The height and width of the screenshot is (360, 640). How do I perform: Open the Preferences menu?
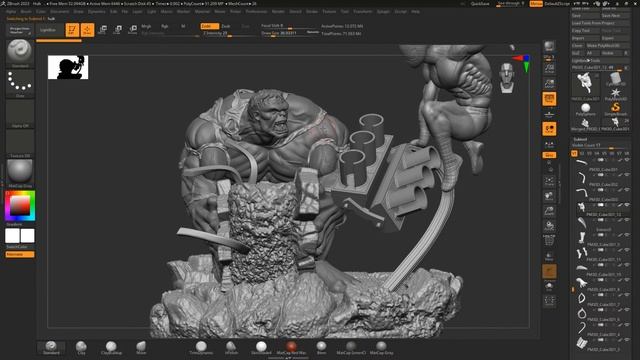[x=256, y=11]
